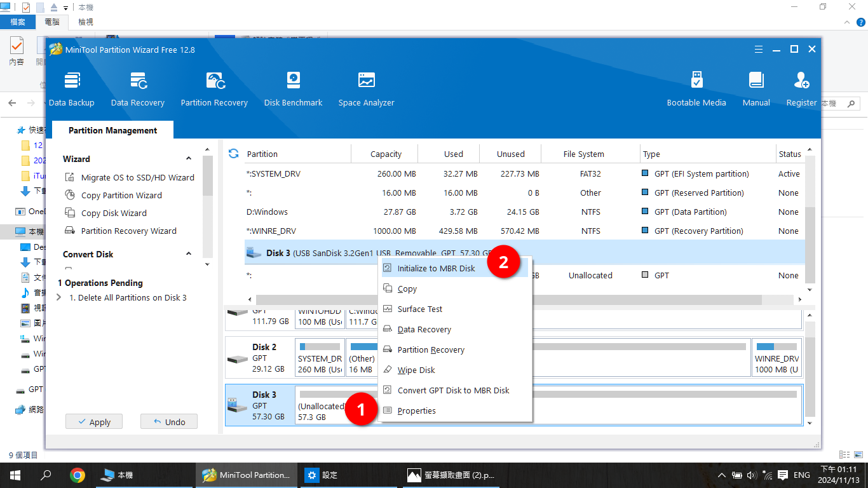This screenshot has width=868, height=488.
Task: Apply the pending operations
Action: pos(93,422)
